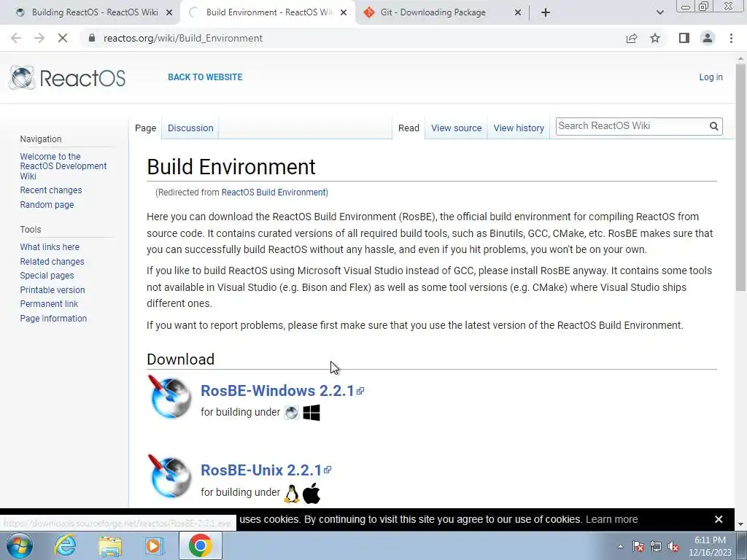Open Recent changes link
The width and height of the screenshot is (747, 560).
[51, 190]
